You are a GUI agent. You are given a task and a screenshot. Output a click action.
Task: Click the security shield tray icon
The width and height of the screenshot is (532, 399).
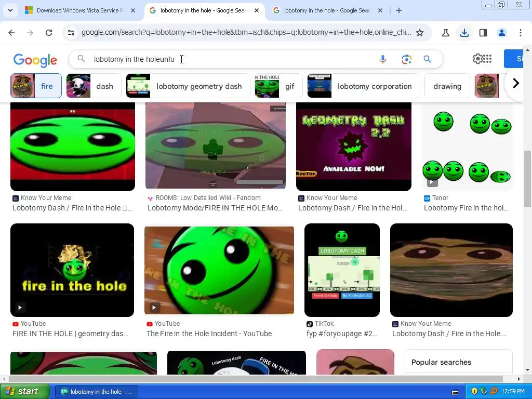point(474,392)
